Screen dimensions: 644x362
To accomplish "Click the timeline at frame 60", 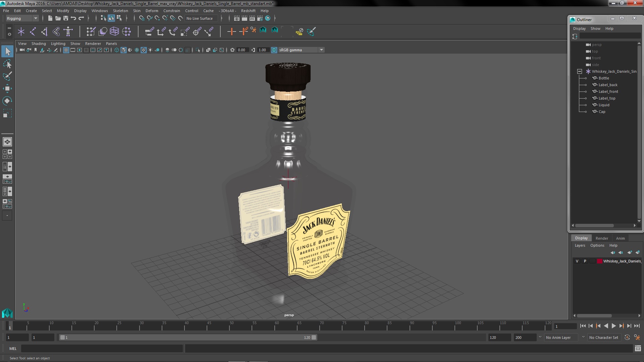I will click(x=277, y=326).
